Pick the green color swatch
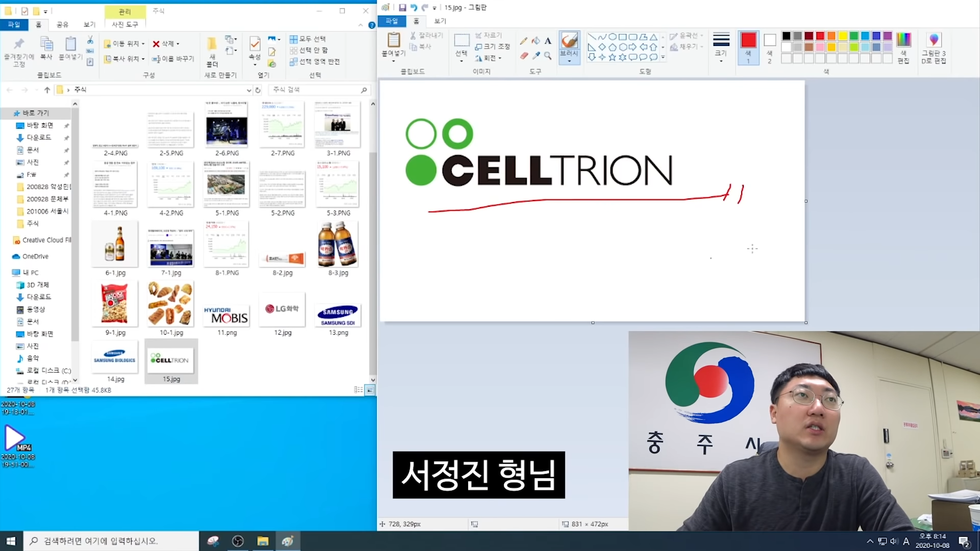 tap(854, 36)
